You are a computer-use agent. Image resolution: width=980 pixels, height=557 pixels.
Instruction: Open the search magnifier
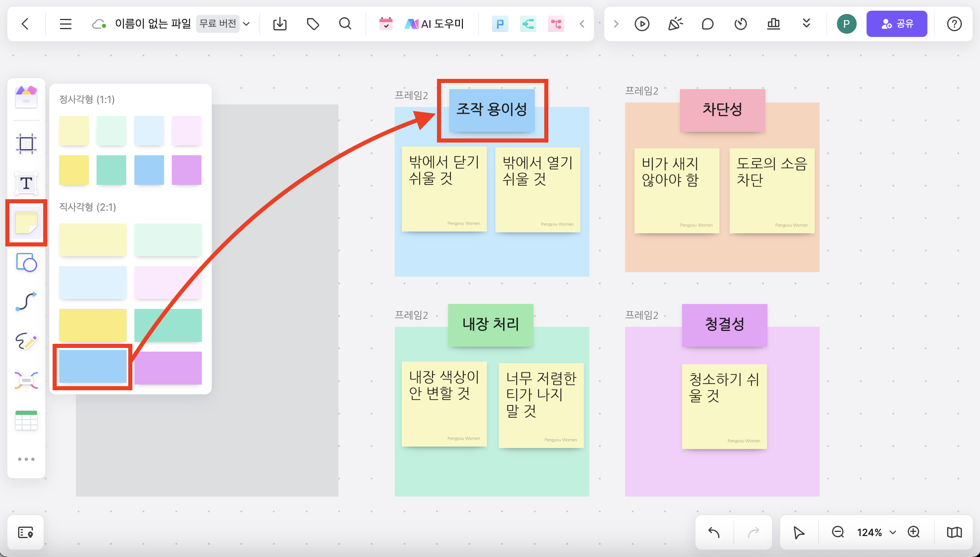[345, 24]
